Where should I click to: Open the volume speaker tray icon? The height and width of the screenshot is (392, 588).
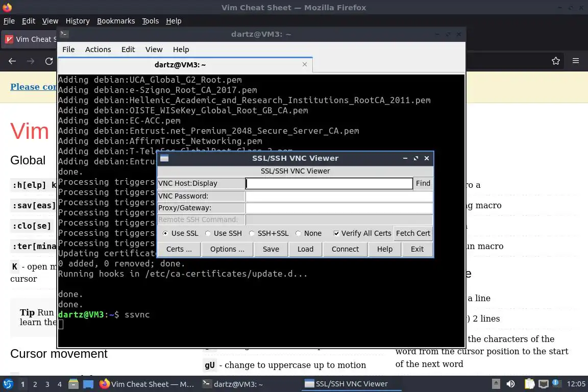pyautogui.click(x=510, y=384)
